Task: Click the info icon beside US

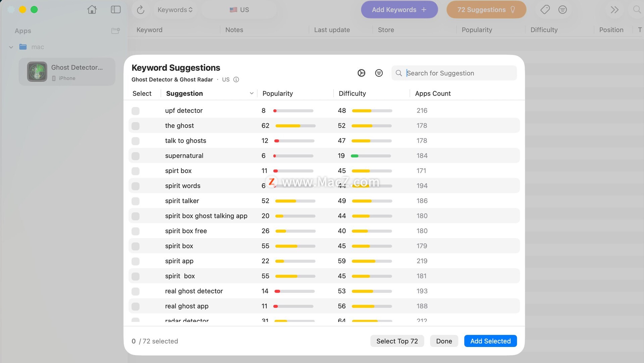Action: (x=236, y=79)
